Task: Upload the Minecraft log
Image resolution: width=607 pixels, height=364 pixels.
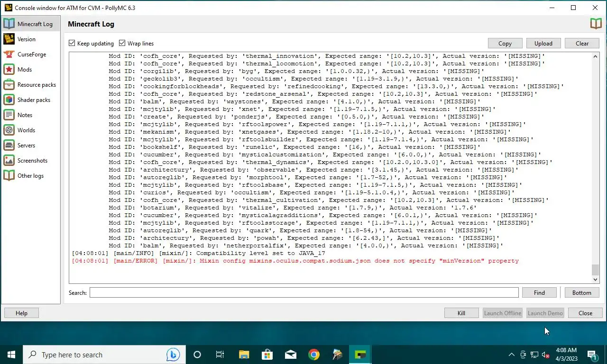Action: click(543, 43)
